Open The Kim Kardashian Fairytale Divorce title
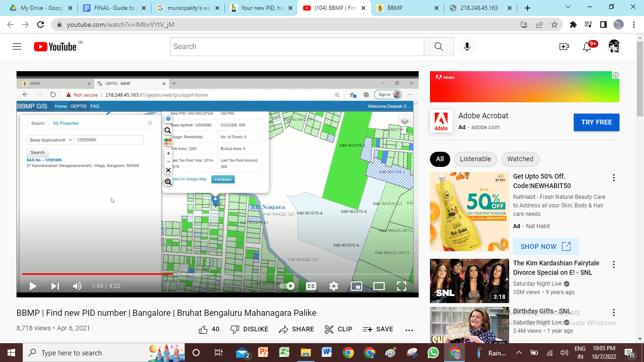Screen dimensions: 644x362 pyautogui.click(x=556, y=268)
